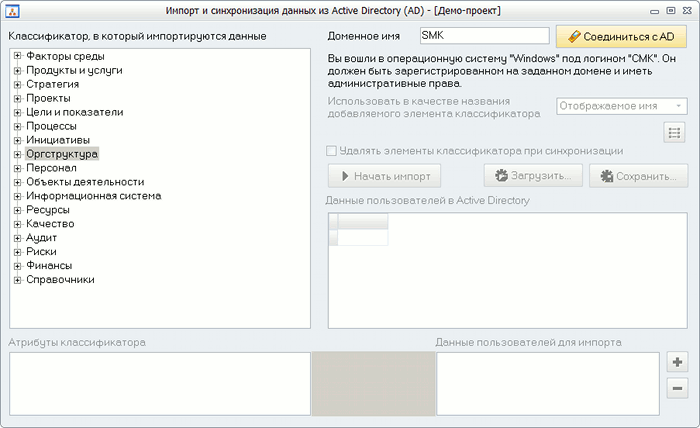Click the Атрибуты классификатора list box
Viewport: 700px width, 428px height.
pos(160,383)
